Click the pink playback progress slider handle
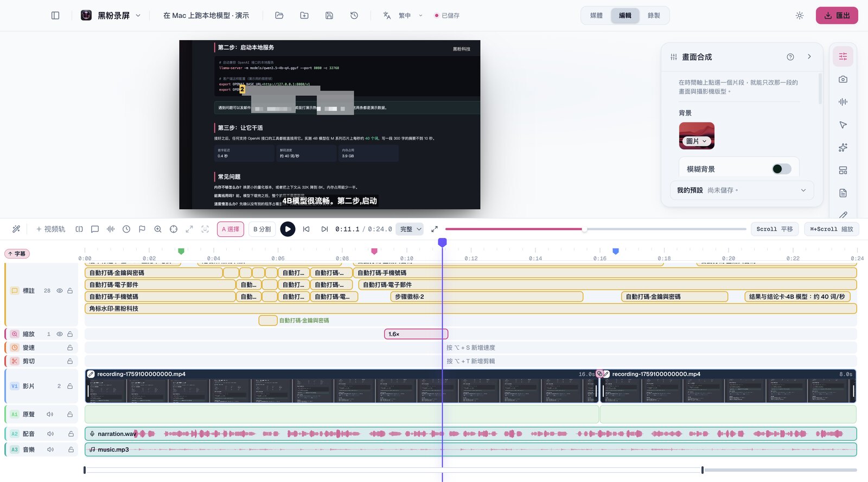This screenshot has width=868, height=482. click(x=584, y=229)
